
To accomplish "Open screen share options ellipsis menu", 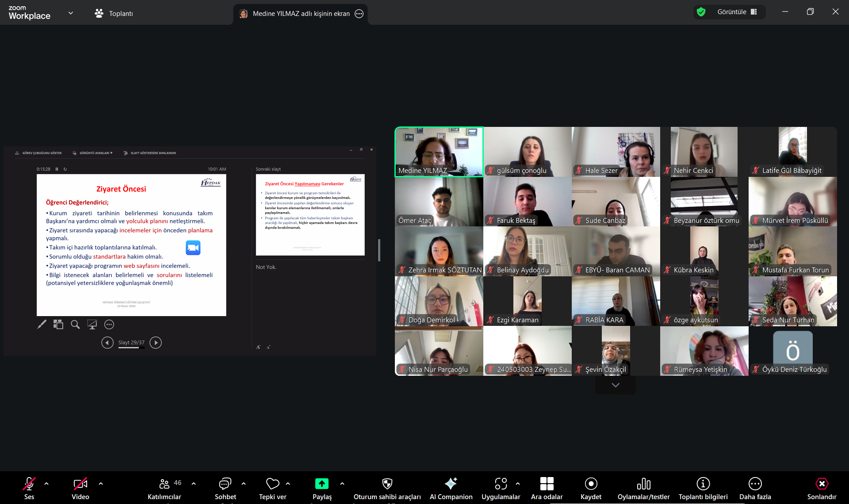I will 359,14.
